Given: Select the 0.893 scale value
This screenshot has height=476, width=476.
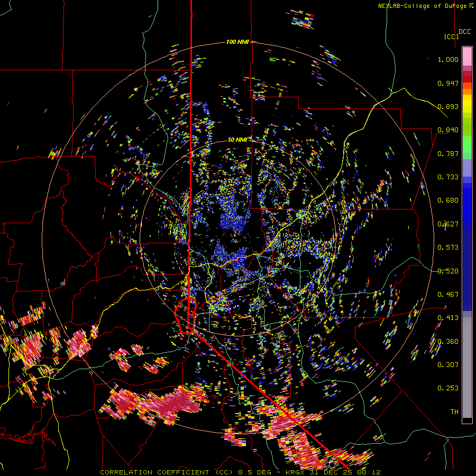Looking at the screenshot, I should (x=448, y=106).
